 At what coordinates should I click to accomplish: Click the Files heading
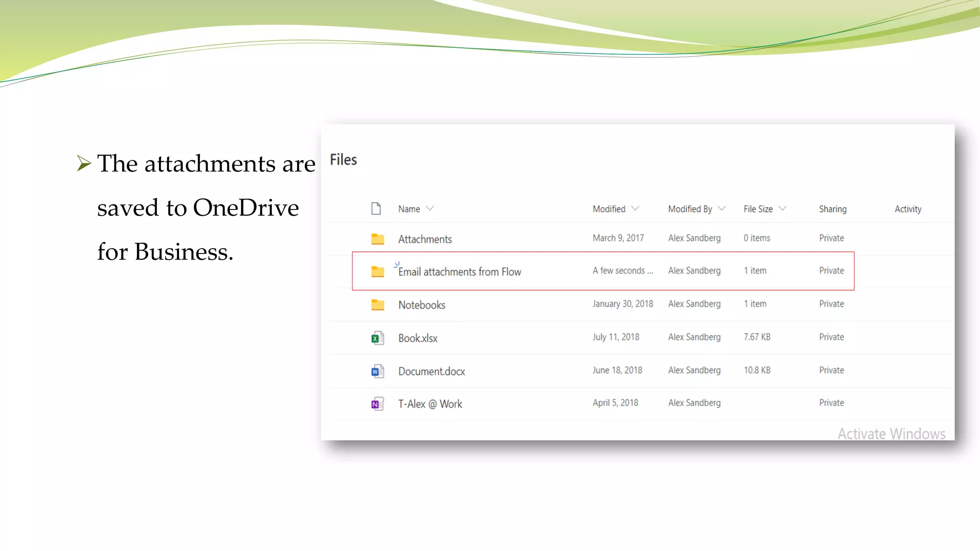point(343,160)
